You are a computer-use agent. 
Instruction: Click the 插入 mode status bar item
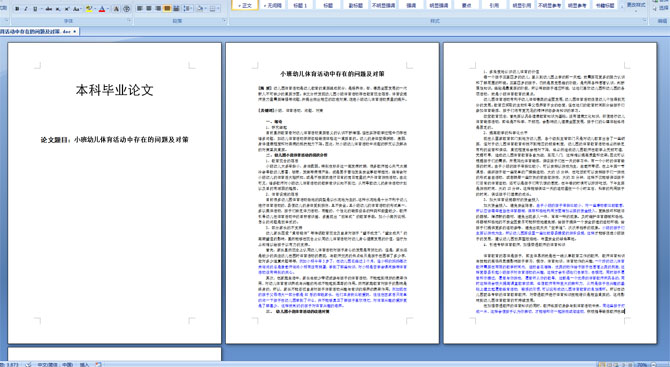84,364
